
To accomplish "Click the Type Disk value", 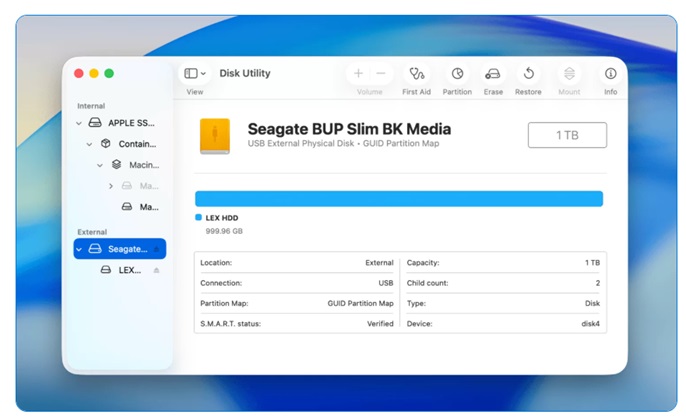I will click(x=592, y=303).
